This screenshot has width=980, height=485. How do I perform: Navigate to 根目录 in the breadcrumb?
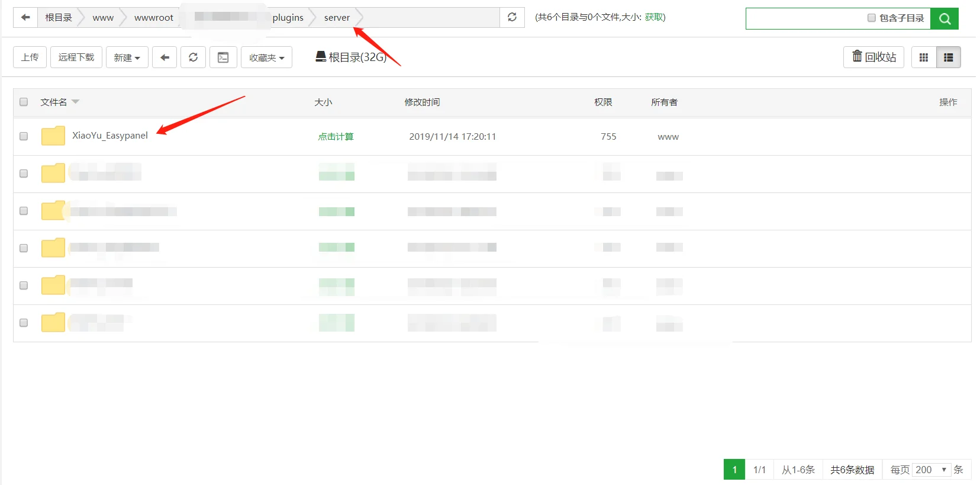(x=59, y=18)
